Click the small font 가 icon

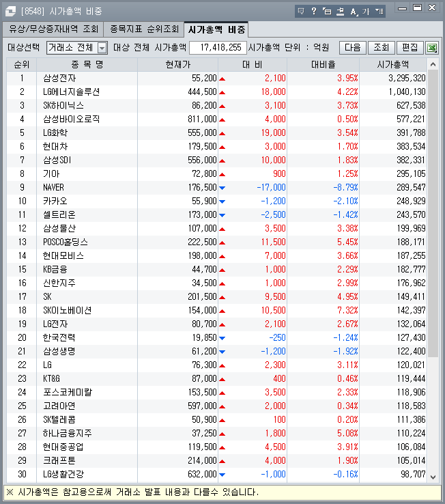tap(366, 12)
